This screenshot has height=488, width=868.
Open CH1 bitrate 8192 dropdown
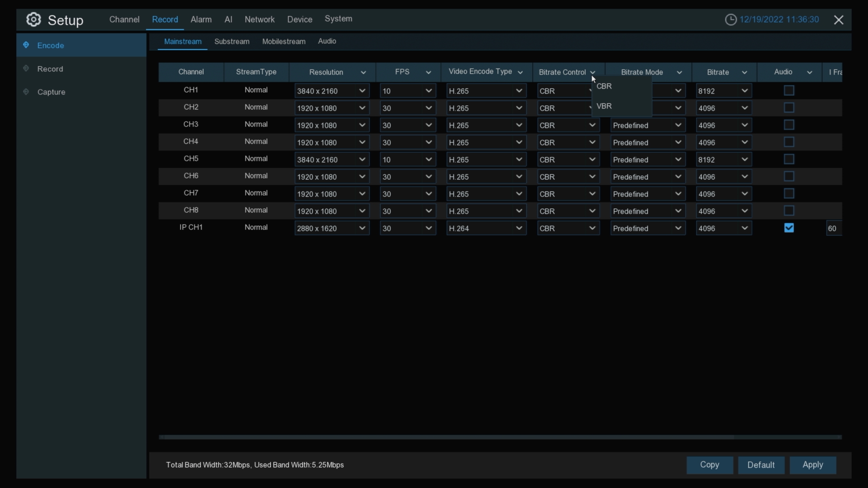(x=724, y=91)
